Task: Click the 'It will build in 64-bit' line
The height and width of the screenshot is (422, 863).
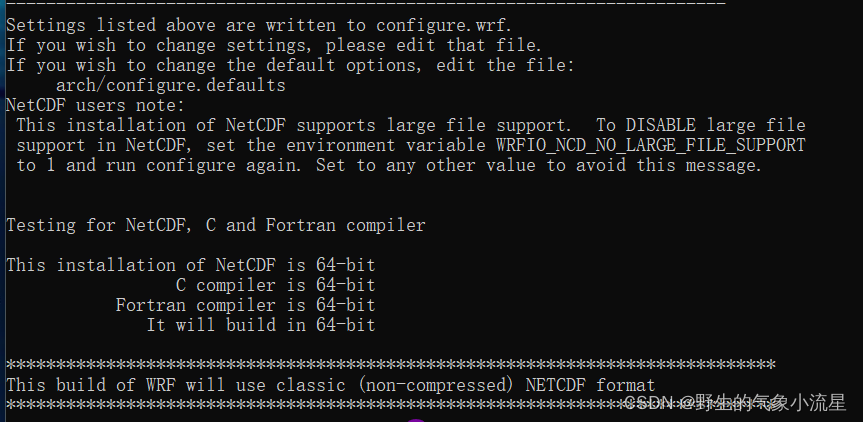Action: 261,325
